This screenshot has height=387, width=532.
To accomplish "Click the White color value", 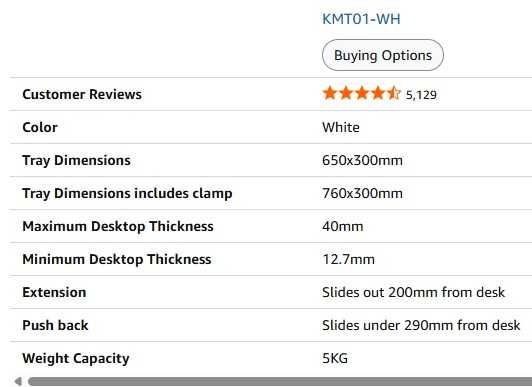I will point(341,128).
